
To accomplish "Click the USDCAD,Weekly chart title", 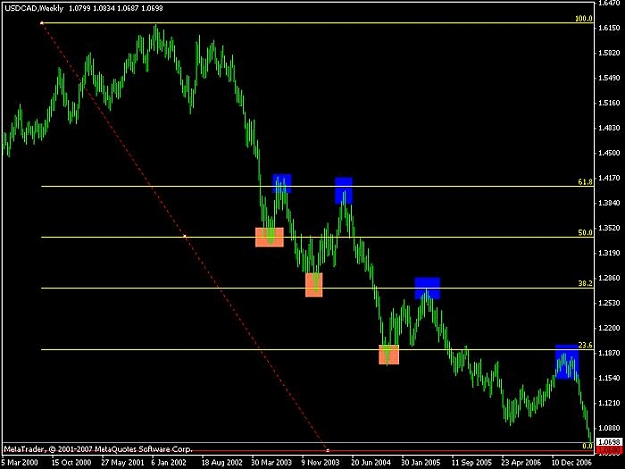I will click(x=34, y=8).
